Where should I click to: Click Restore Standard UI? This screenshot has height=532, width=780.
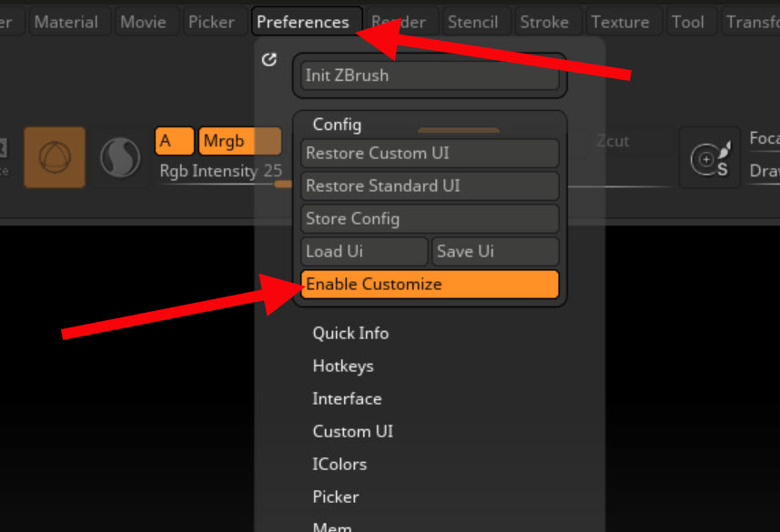pos(430,186)
